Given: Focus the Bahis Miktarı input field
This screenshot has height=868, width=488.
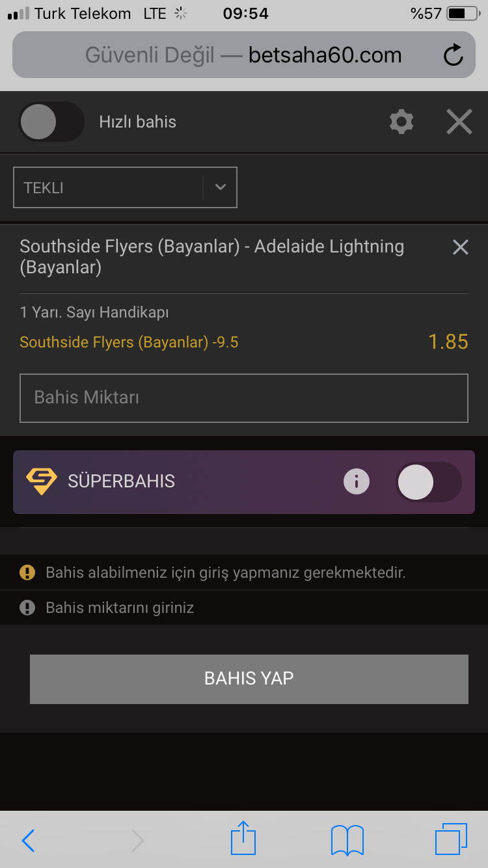Looking at the screenshot, I should point(244,398).
